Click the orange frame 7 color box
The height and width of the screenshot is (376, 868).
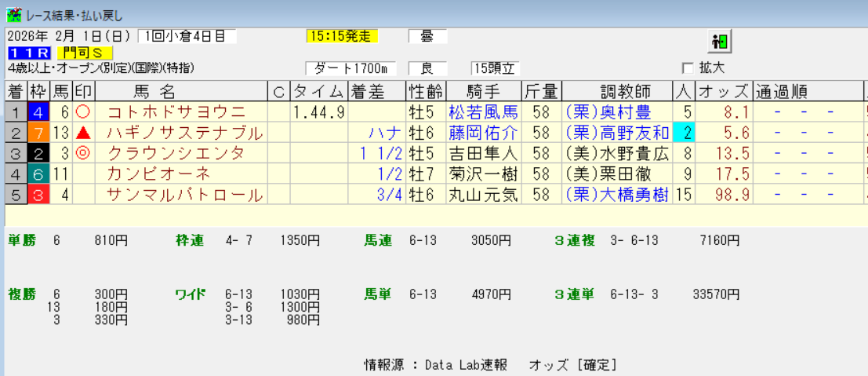click(38, 133)
